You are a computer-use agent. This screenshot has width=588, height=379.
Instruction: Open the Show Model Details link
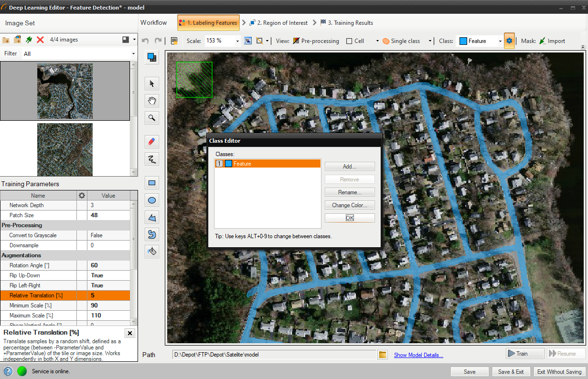(418, 355)
